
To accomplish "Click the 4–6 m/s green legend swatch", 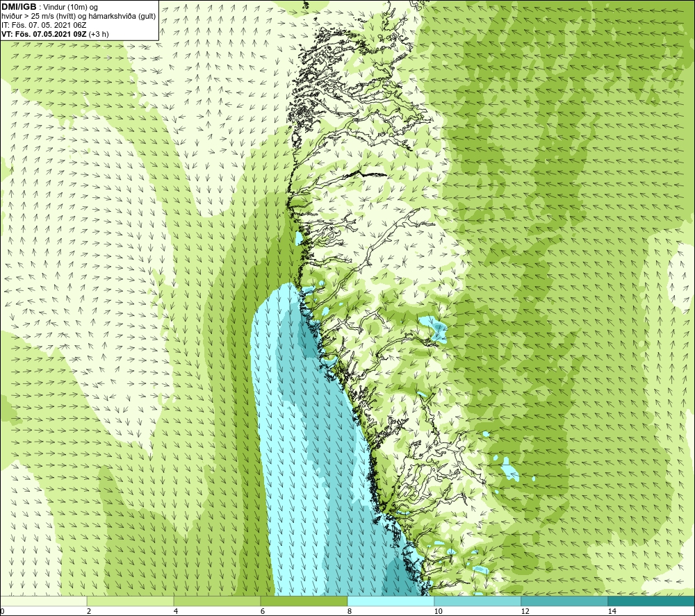I will click(217, 601).
